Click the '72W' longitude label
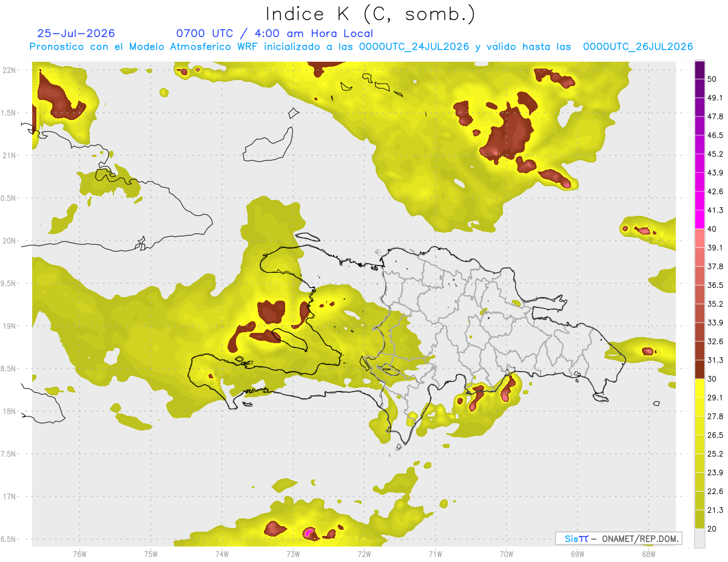The height and width of the screenshot is (562, 728). click(x=364, y=554)
